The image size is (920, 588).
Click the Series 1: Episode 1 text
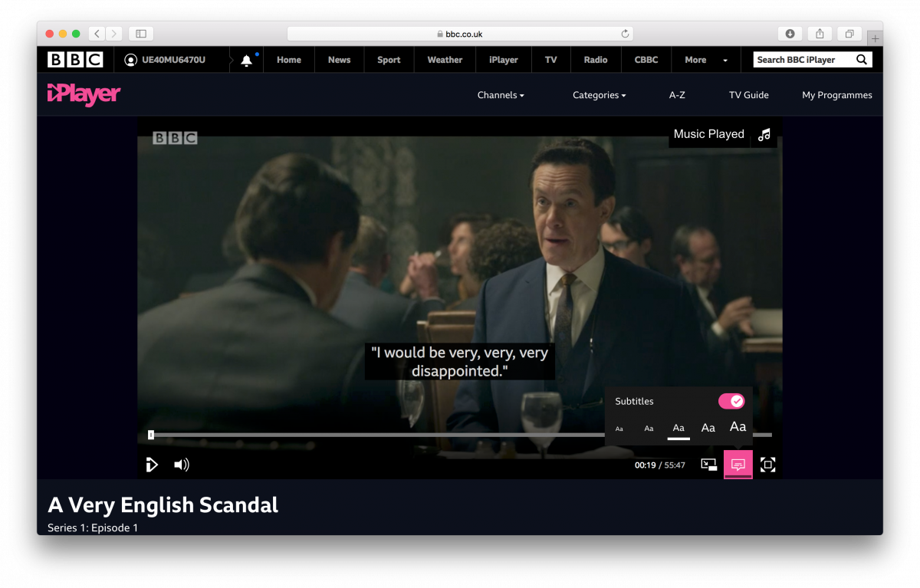tap(93, 528)
